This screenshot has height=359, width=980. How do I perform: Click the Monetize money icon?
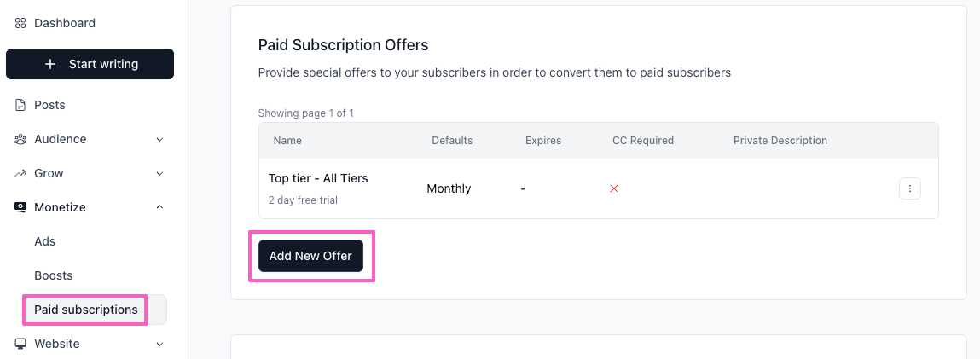(20, 207)
